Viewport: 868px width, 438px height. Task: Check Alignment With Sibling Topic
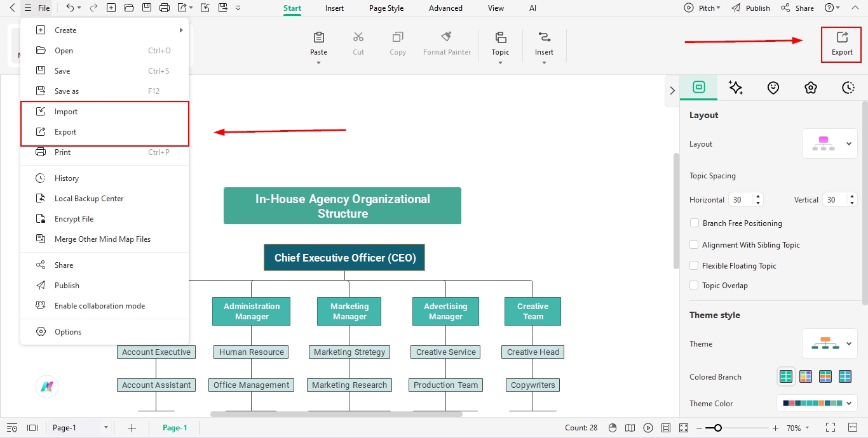tap(694, 244)
